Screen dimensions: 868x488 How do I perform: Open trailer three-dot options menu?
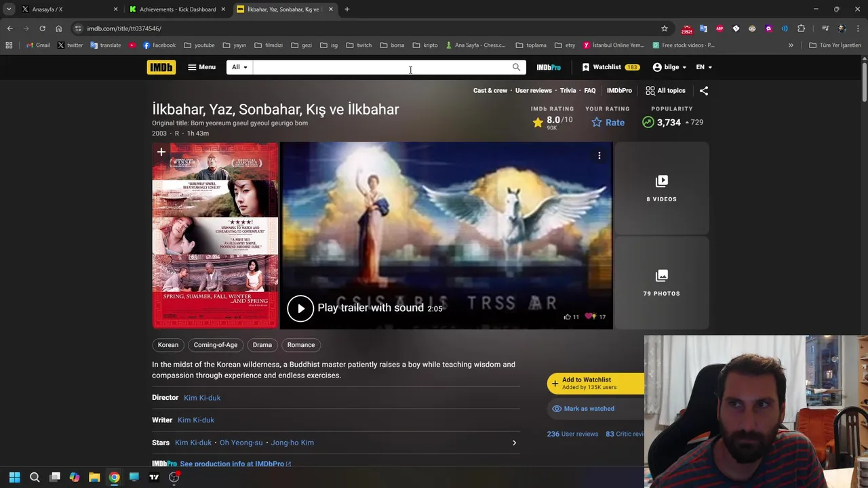pyautogui.click(x=599, y=156)
